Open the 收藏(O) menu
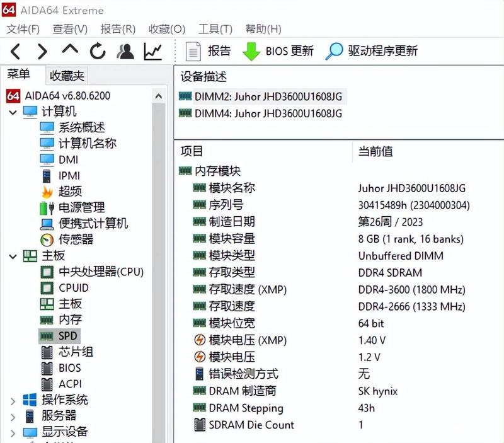 (167, 29)
